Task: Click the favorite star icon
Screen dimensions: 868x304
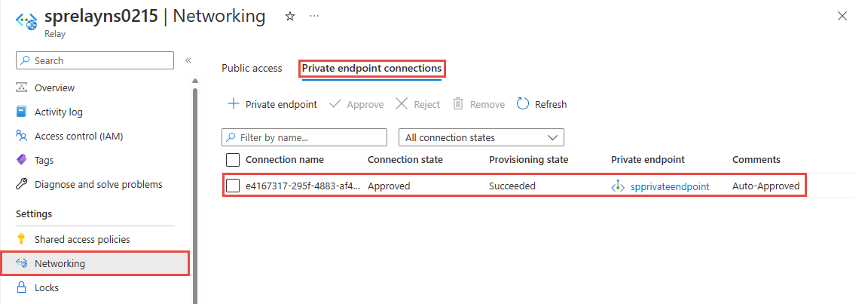Action: [289, 16]
